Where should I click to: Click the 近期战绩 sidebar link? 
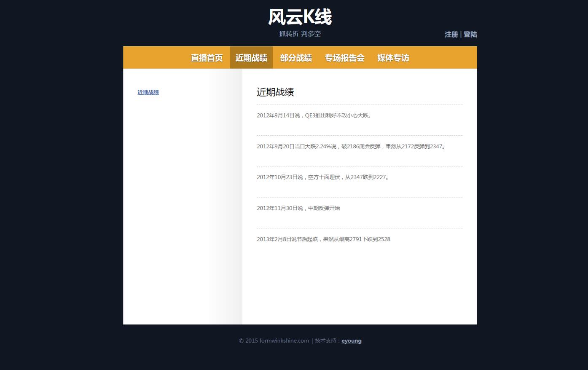click(x=148, y=92)
